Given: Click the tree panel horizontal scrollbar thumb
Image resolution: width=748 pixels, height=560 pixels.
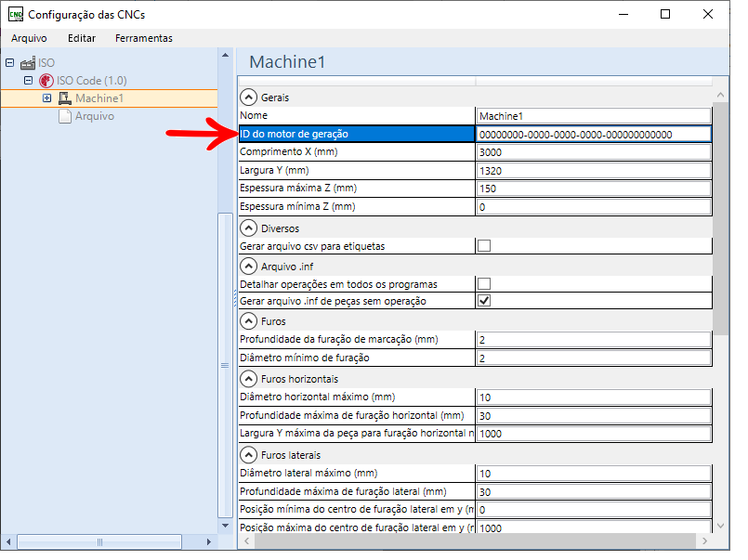Looking at the screenshot, I should 99,541.
